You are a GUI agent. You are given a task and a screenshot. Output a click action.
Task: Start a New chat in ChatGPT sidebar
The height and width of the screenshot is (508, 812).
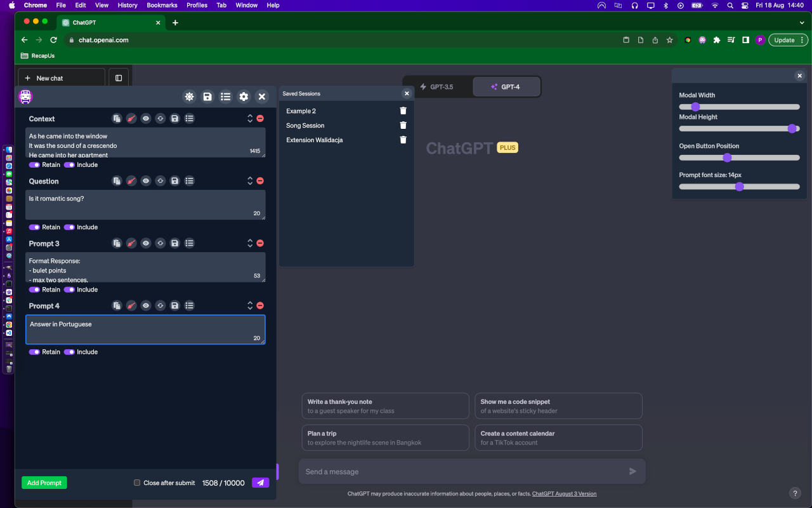click(x=62, y=78)
